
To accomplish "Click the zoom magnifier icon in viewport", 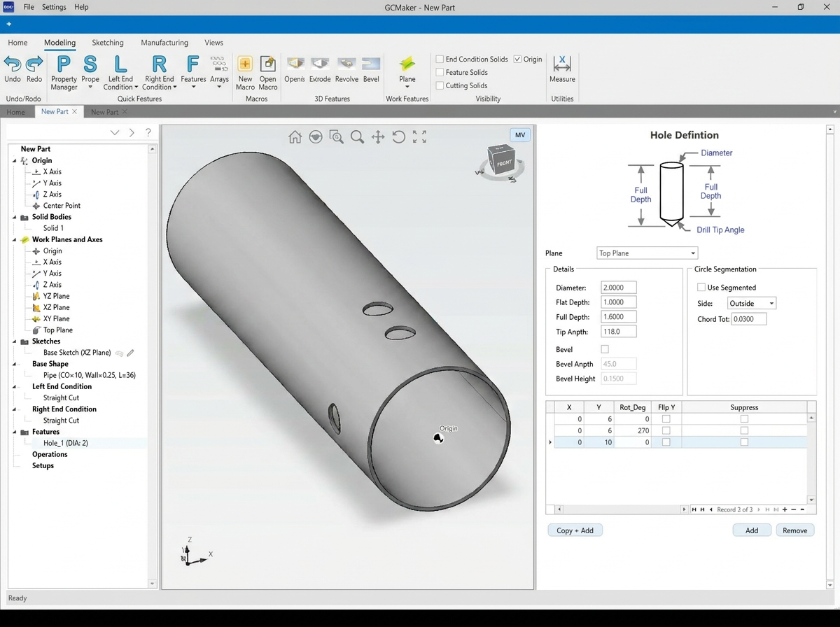I will click(x=357, y=137).
